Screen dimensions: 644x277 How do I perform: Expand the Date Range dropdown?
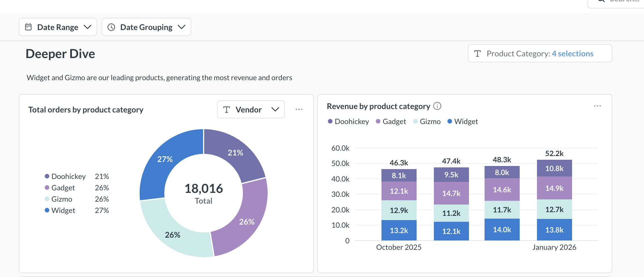(x=88, y=27)
